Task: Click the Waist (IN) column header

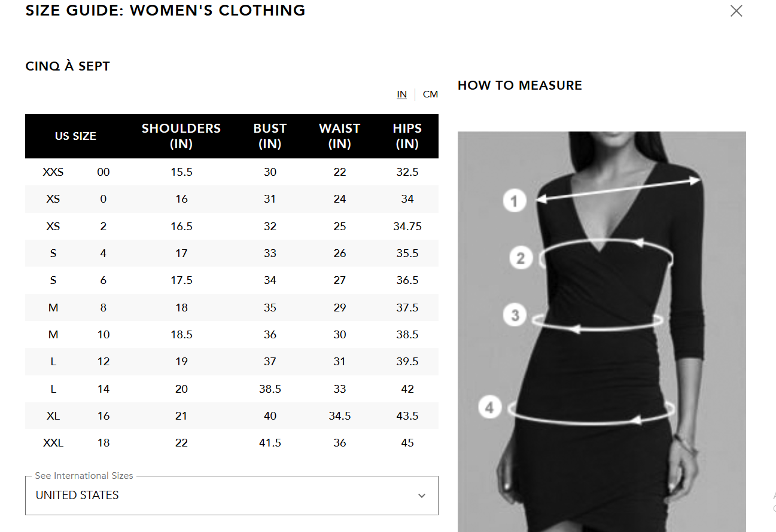Action: pyautogui.click(x=339, y=136)
